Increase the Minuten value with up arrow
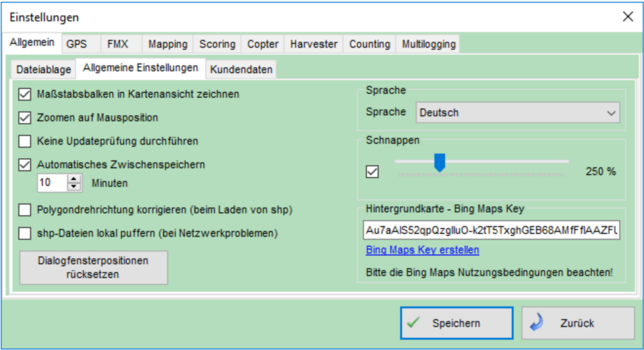 click(x=75, y=179)
